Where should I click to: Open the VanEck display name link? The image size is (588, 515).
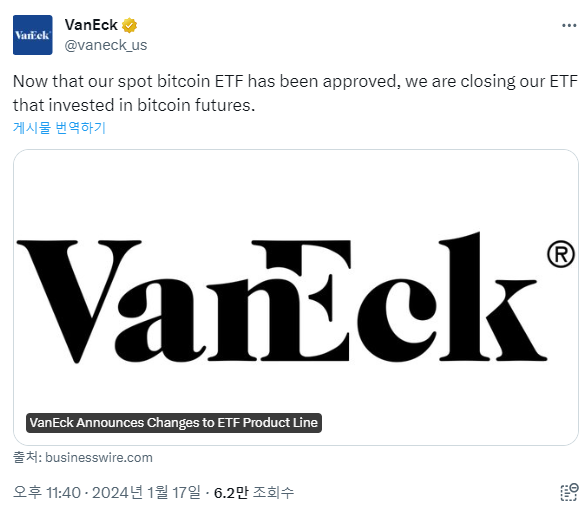[x=91, y=25]
